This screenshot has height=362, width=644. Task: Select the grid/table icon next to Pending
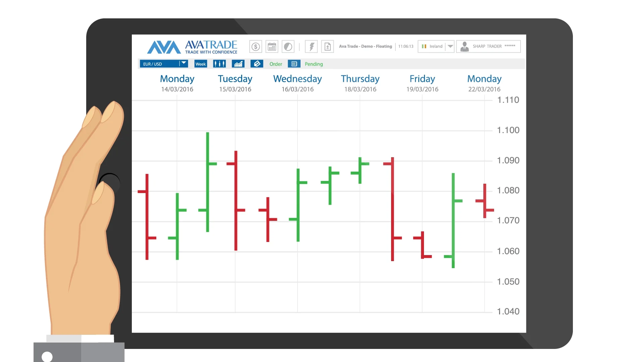pos(294,64)
